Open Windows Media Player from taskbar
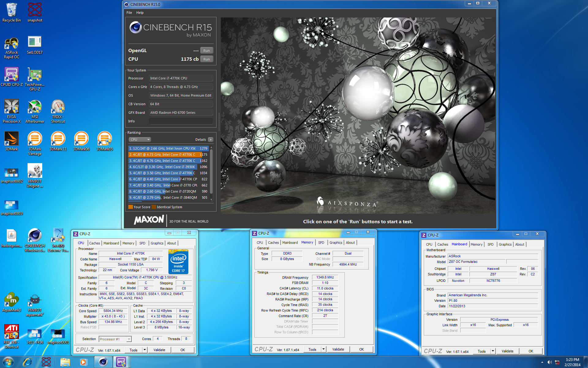The width and height of the screenshot is (588, 368). (x=83, y=362)
